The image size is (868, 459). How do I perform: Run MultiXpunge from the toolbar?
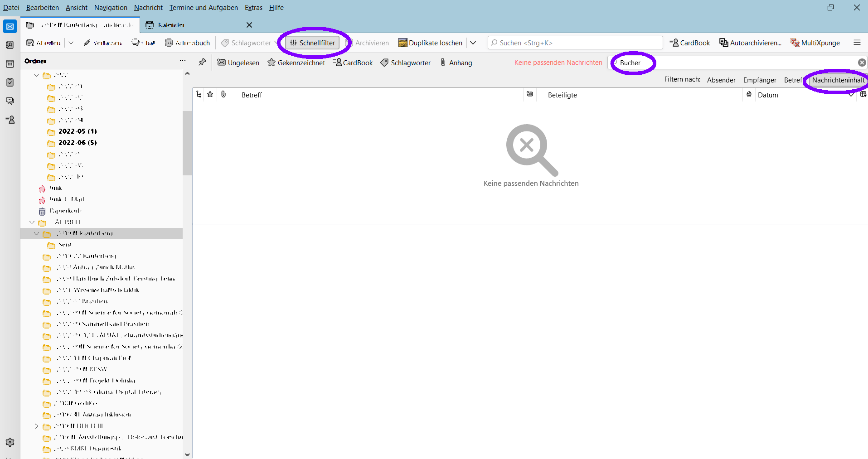pos(815,43)
